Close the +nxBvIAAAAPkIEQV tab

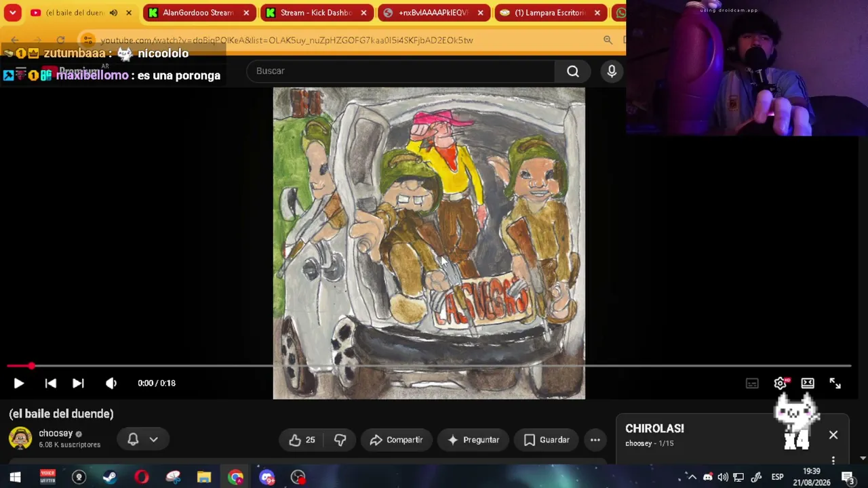[480, 12]
